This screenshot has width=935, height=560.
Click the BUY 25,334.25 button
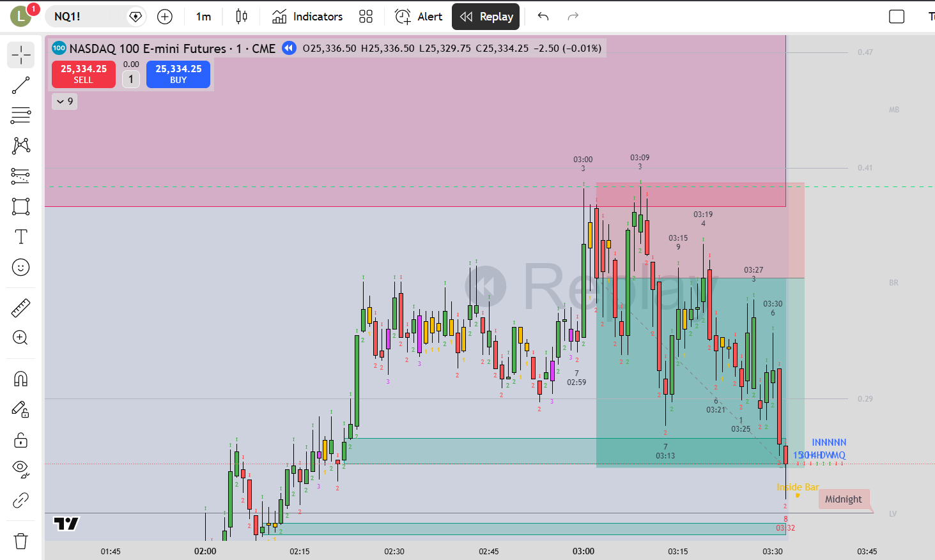(178, 74)
